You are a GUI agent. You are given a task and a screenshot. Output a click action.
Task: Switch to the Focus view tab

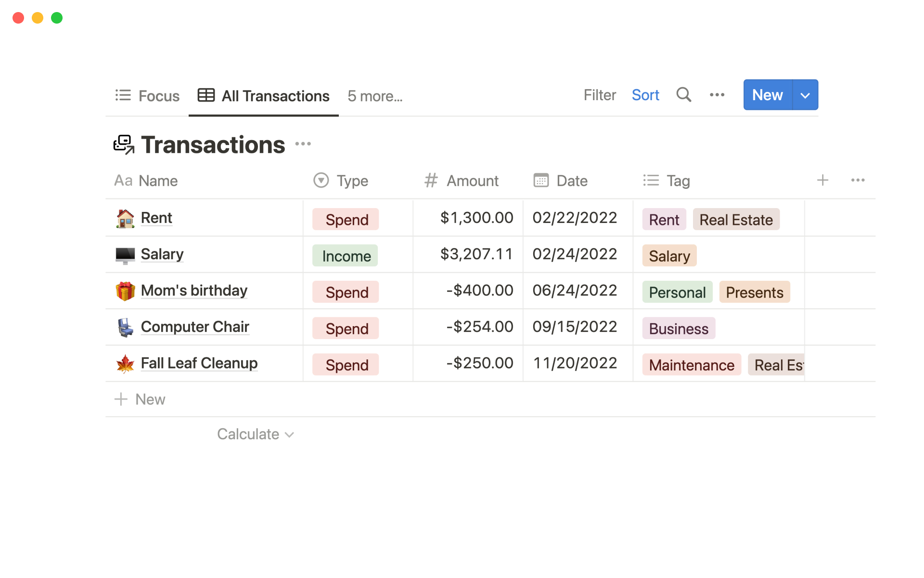(147, 96)
